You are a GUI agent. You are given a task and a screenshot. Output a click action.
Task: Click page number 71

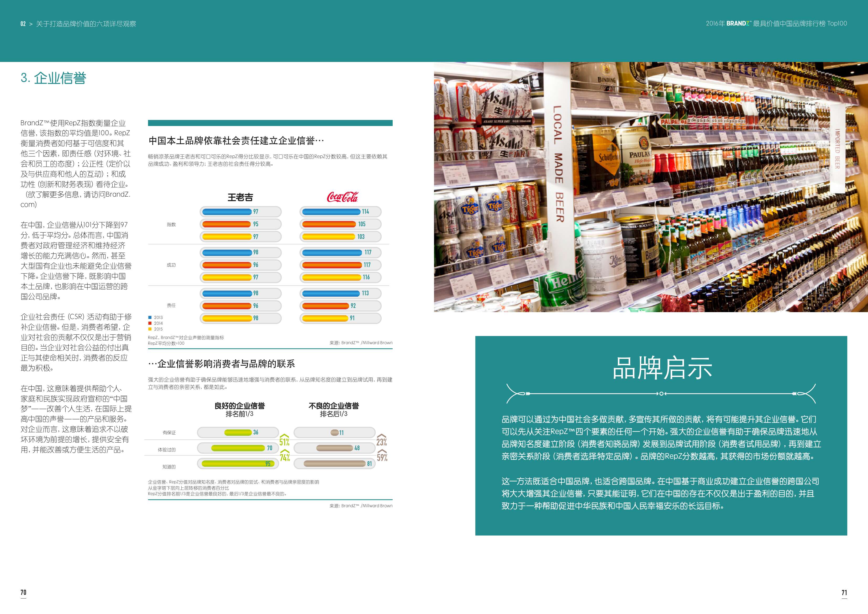coord(844,592)
